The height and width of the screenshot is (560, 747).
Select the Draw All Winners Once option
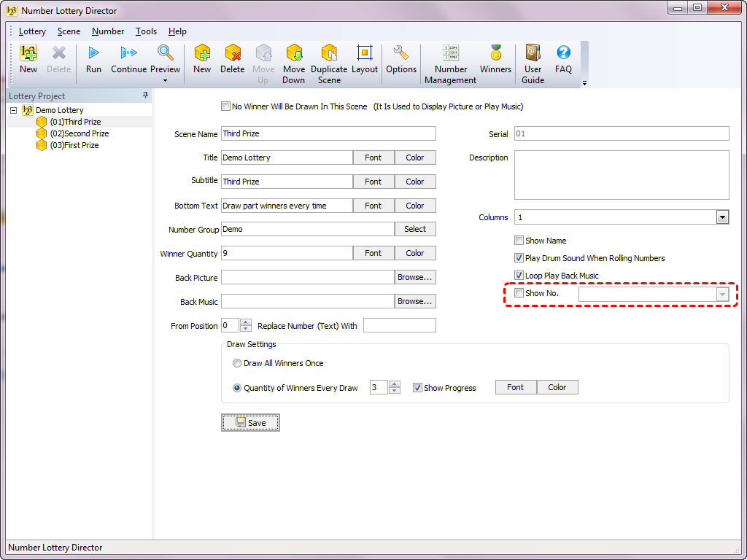(237, 363)
